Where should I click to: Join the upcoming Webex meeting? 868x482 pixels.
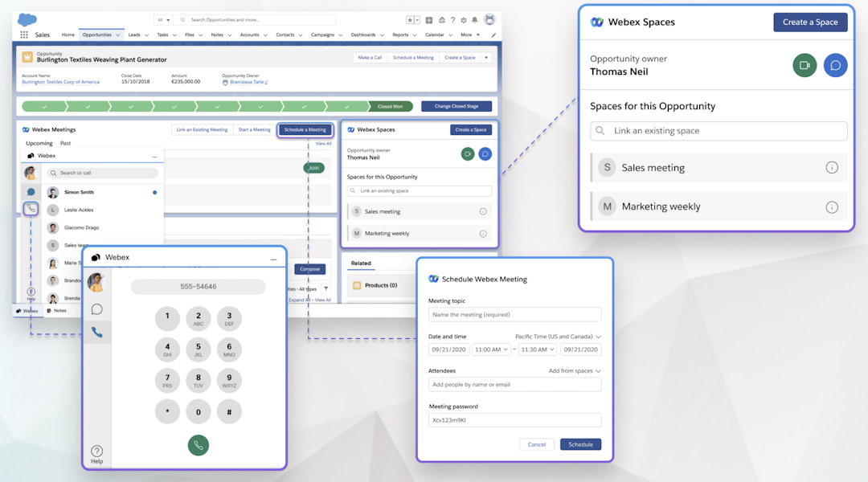(x=314, y=168)
